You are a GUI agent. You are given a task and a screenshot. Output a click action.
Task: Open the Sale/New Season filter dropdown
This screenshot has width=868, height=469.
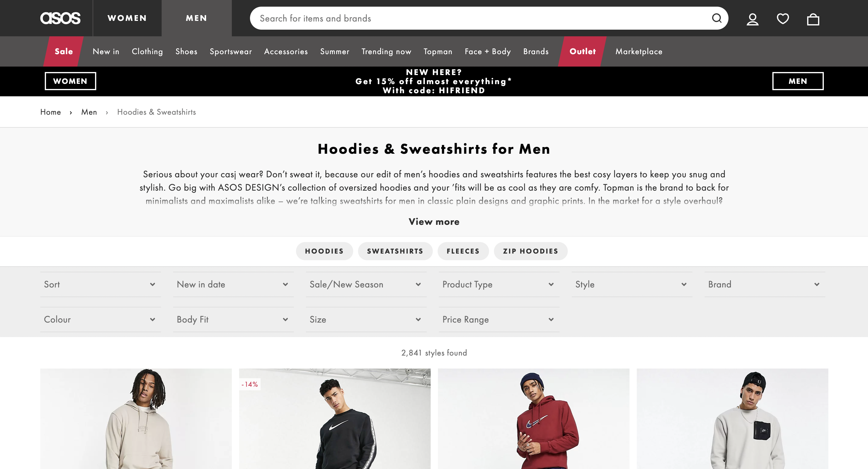366,284
